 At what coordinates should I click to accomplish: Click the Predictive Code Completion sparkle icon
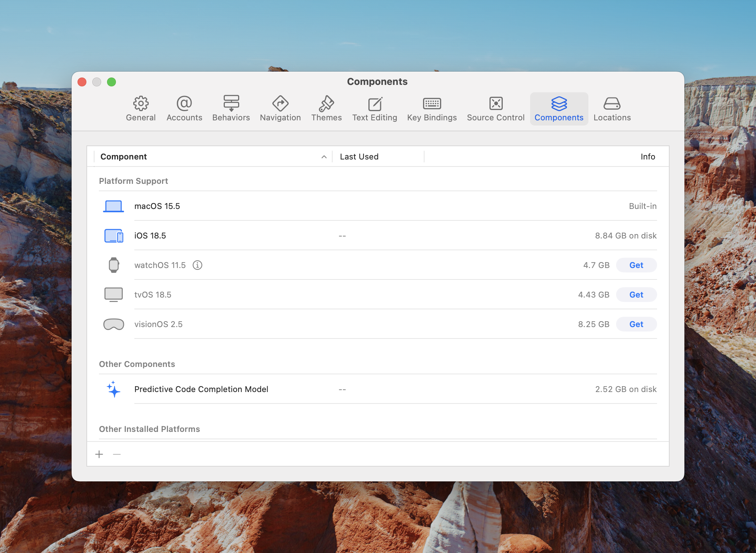pos(114,389)
